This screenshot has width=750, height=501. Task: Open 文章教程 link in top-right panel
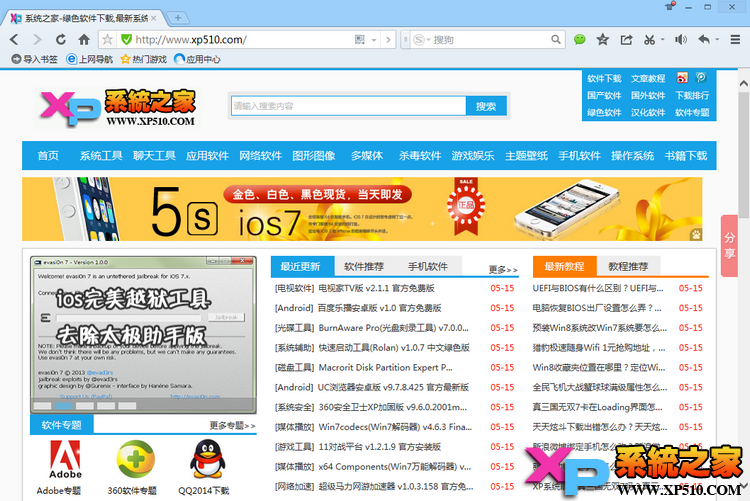[648, 78]
